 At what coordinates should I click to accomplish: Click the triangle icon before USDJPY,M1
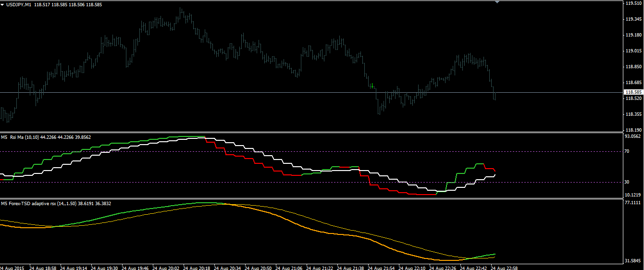coord(2,4)
